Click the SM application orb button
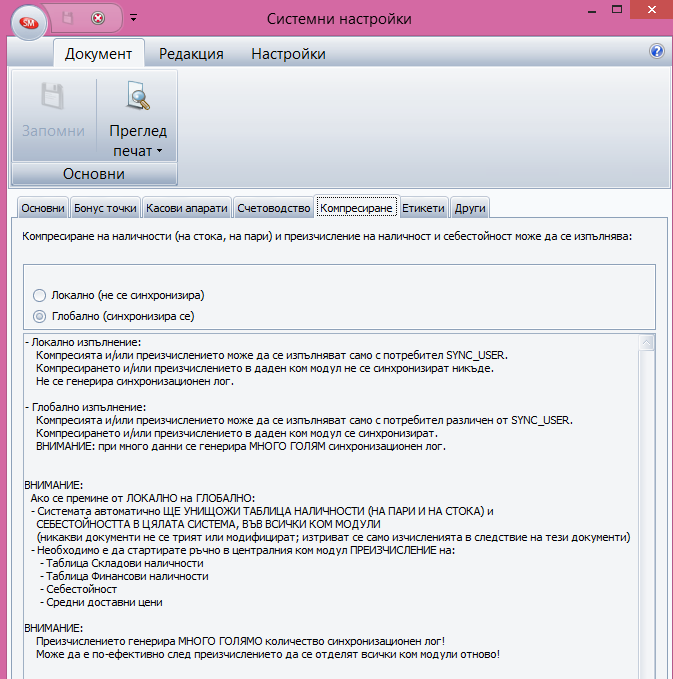 [x=29, y=23]
